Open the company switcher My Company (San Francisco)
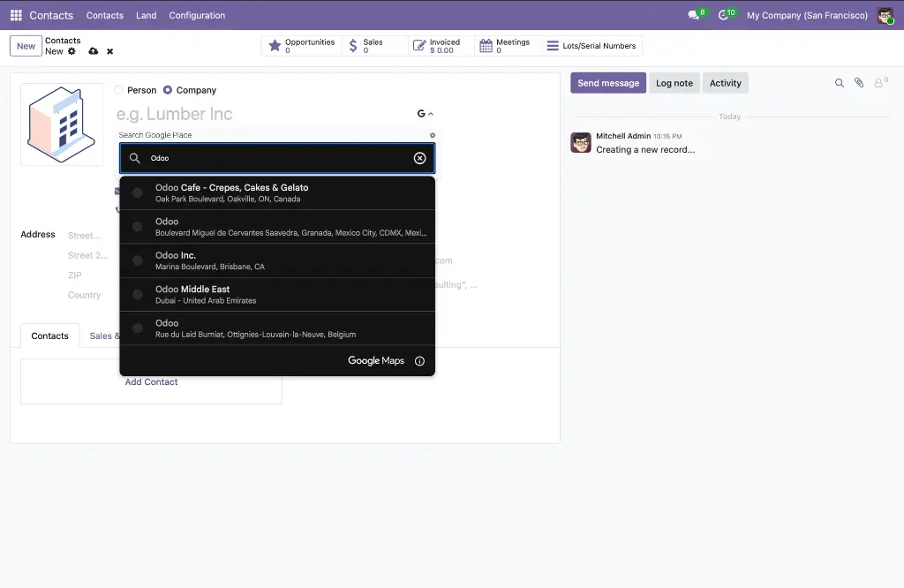 [807, 15]
